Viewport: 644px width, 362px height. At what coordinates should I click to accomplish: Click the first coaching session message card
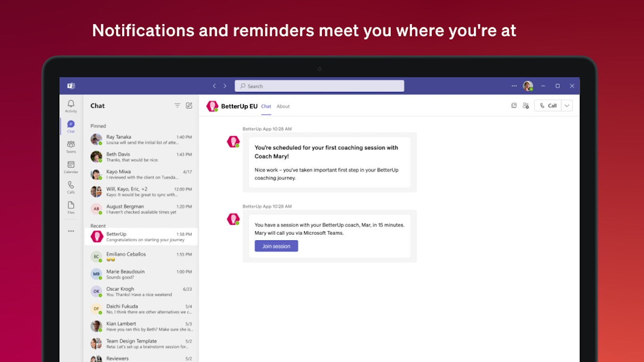click(x=330, y=162)
